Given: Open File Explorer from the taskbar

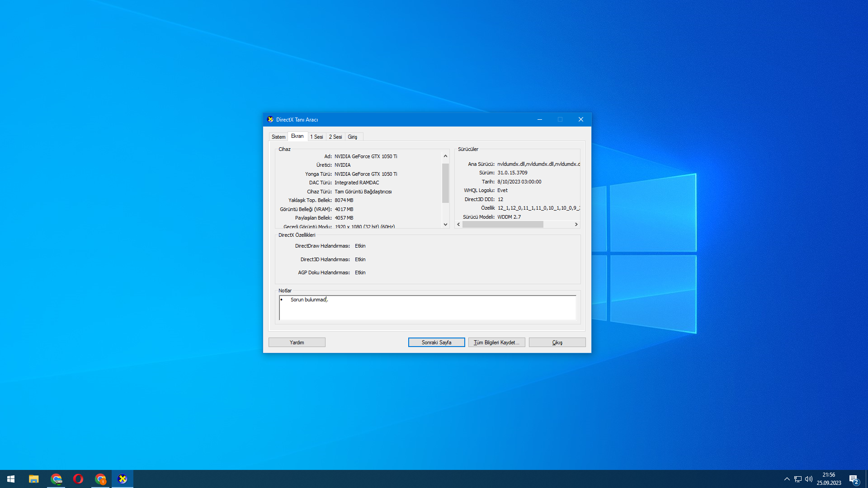Looking at the screenshot, I should pyautogui.click(x=33, y=479).
